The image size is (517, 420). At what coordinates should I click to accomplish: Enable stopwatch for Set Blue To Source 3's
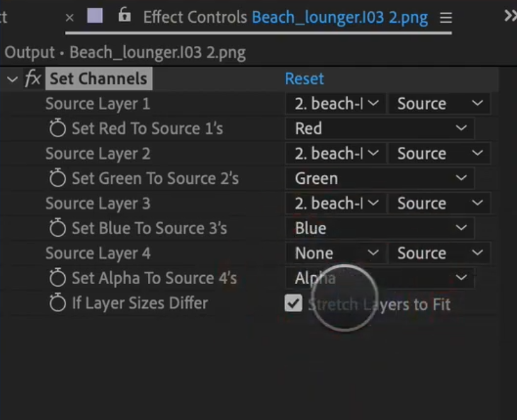[58, 229]
